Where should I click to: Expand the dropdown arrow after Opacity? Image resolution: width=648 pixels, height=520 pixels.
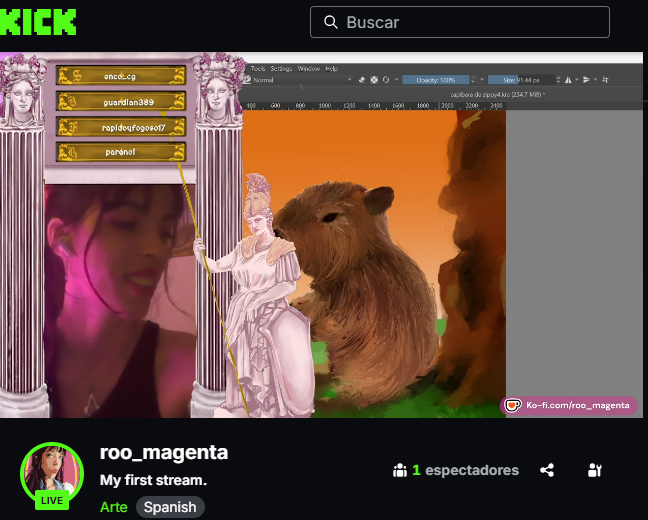[x=482, y=80]
